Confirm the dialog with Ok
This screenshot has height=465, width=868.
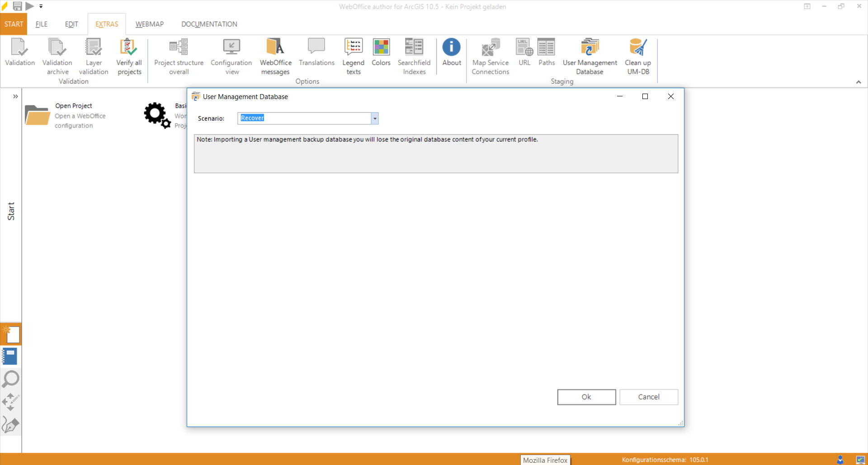[x=586, y=397]
